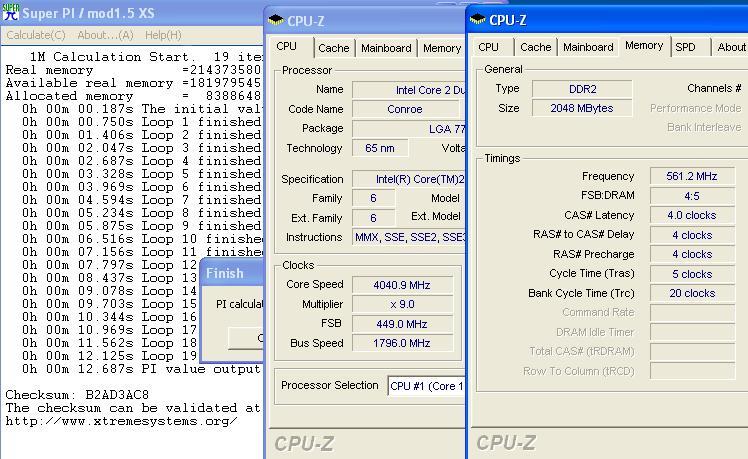
Task: Click the Allocated memory line in Super PI
Action: click(x=134, y=96)
